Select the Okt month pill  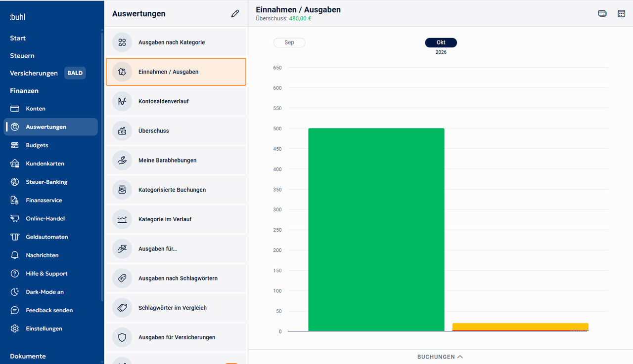pos(441,42)
